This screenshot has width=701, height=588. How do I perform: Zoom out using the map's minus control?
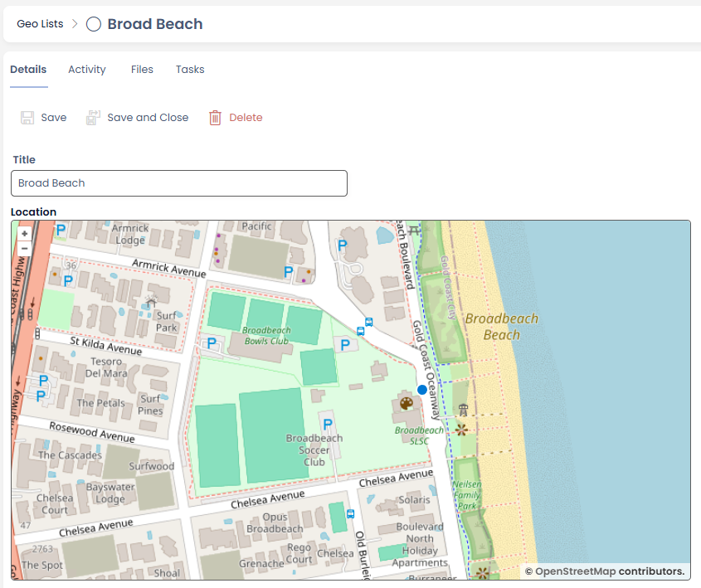24,248
